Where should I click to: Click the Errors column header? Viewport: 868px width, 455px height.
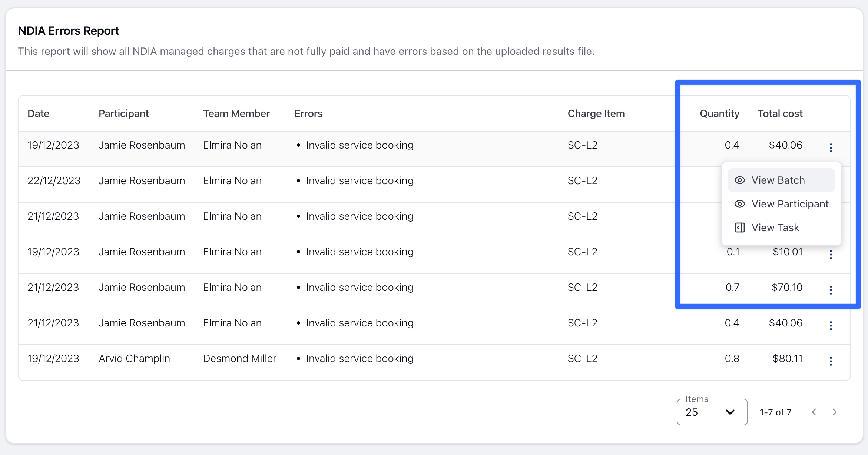(x=308, y=113)
